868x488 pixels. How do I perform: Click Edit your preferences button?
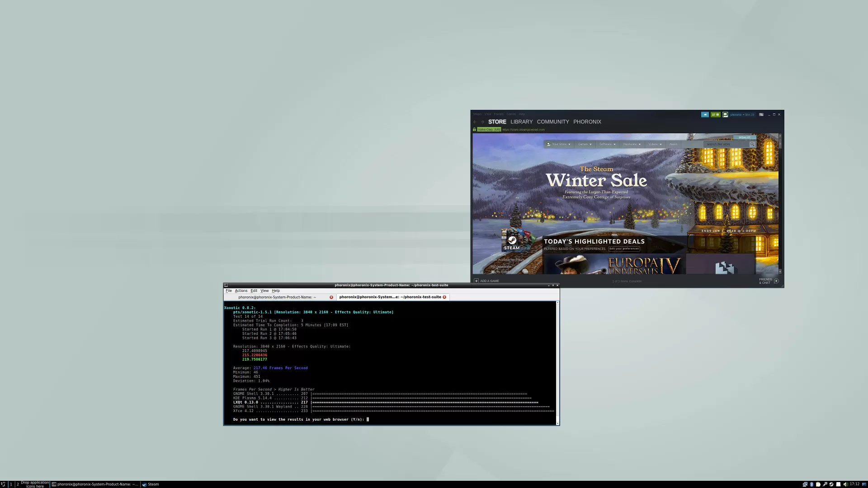[x=624, y=249]
